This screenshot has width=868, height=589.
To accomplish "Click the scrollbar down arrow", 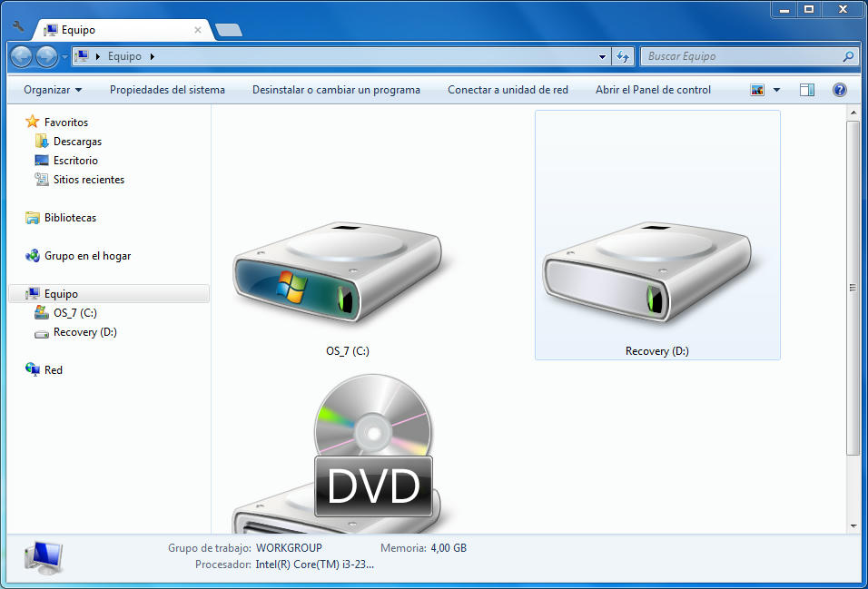I will pos(853,525).
